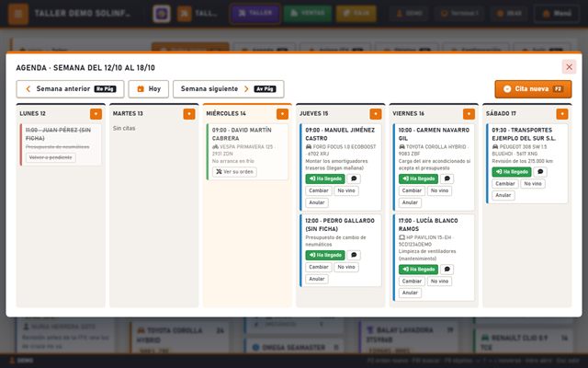Switch to the TALLER module tab

click(255, 14)
